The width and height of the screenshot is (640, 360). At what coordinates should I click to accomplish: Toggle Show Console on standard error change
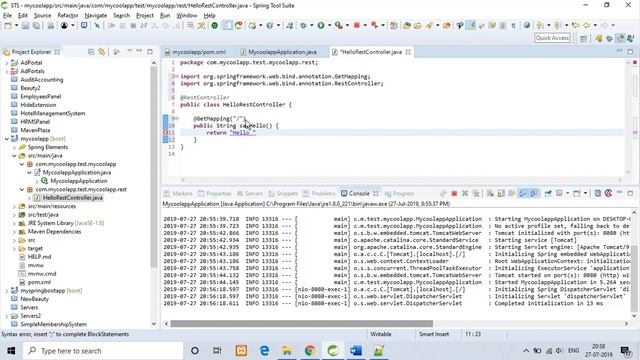point(534,193)
